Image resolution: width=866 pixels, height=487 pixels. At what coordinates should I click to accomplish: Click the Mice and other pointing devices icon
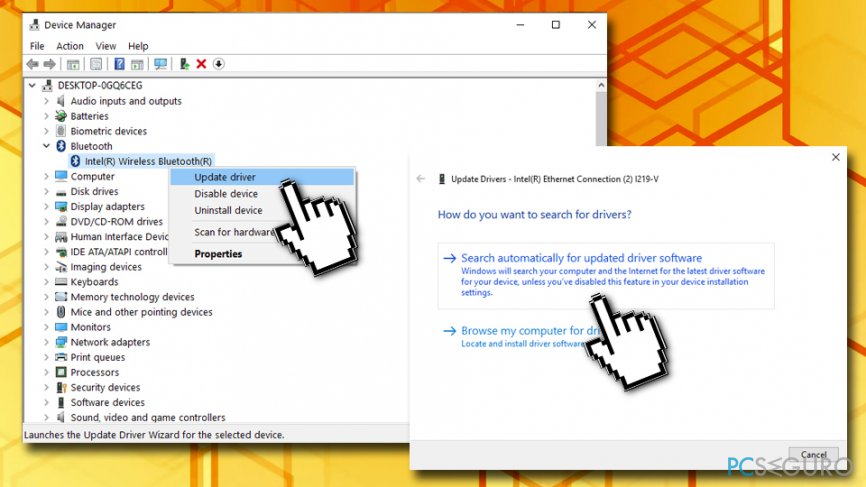click(x=61, y=312)
